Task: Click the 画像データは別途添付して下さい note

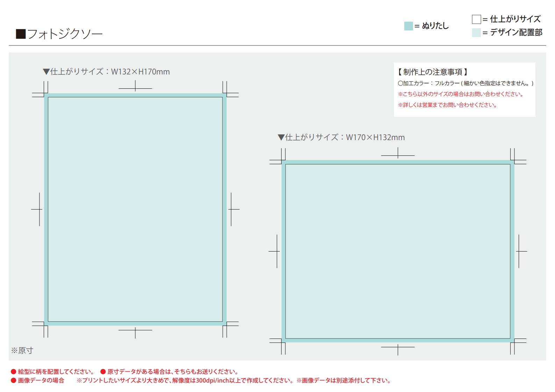Action: (344, 380)
